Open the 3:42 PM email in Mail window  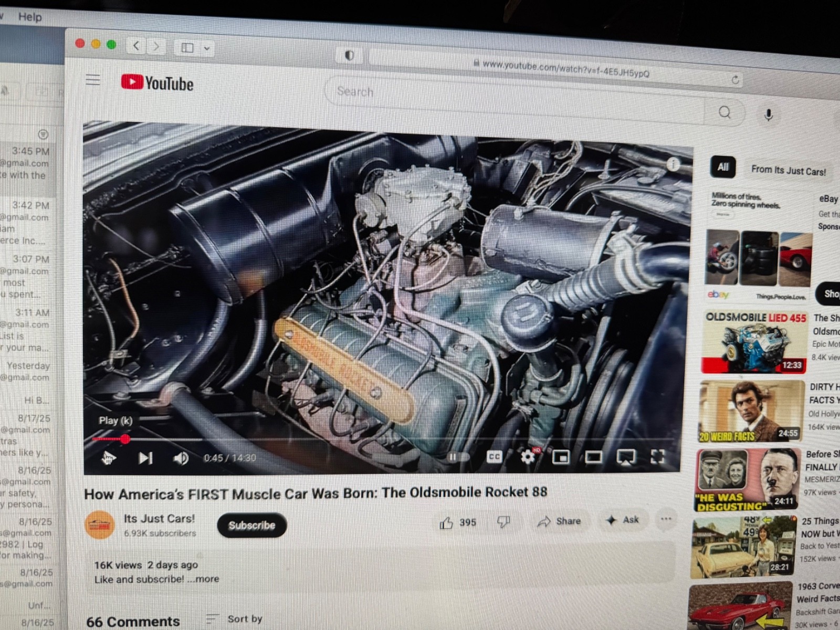click(x=27, y=223)
